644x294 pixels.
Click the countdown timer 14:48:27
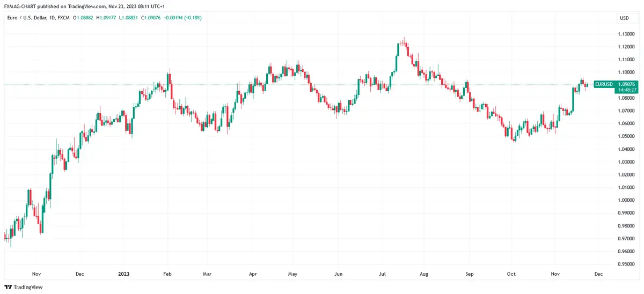(x=626, y=90)
